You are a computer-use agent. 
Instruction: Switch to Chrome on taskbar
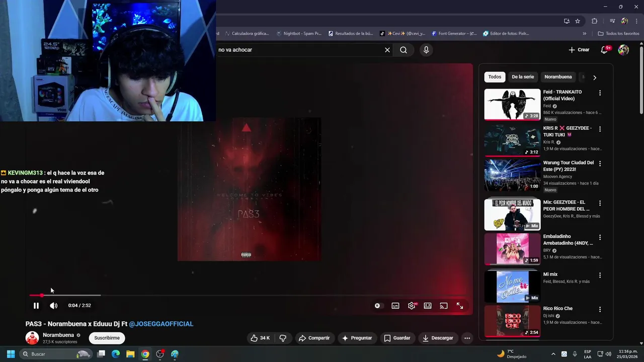tap(145, 354)
